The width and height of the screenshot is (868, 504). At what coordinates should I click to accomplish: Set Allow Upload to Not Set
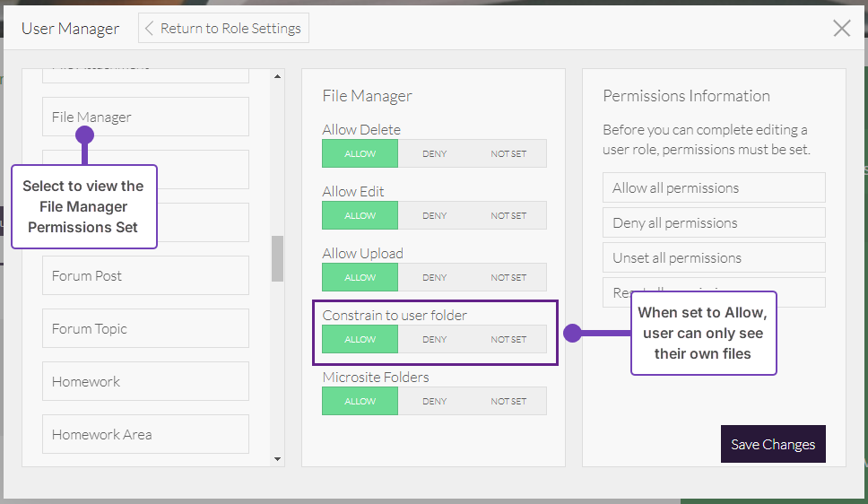pyautogui.click(x=508, y=277)
